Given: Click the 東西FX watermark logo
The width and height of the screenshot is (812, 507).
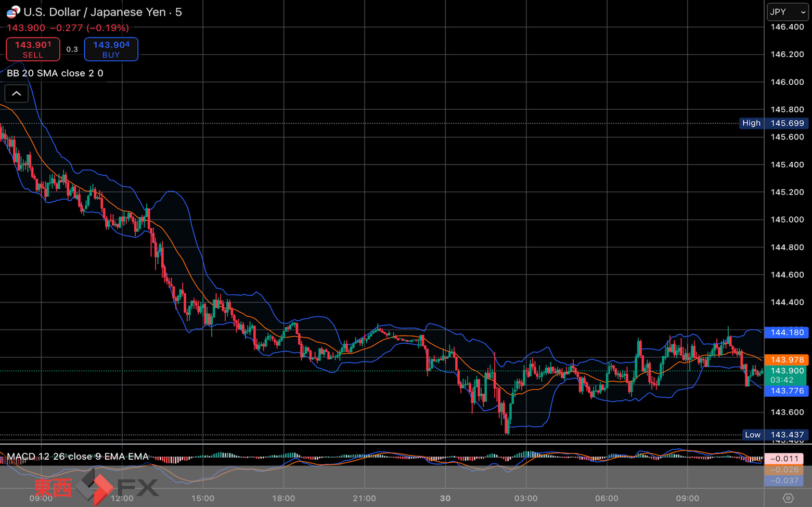Looking at the screenshot, I should [96, 487].
